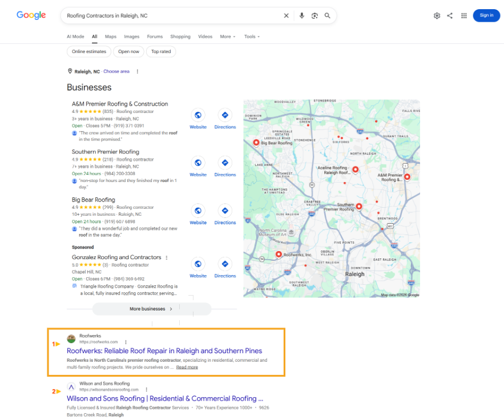
Task: Click Choose area link
Action: pyautogui.click(x=116, y=71)
